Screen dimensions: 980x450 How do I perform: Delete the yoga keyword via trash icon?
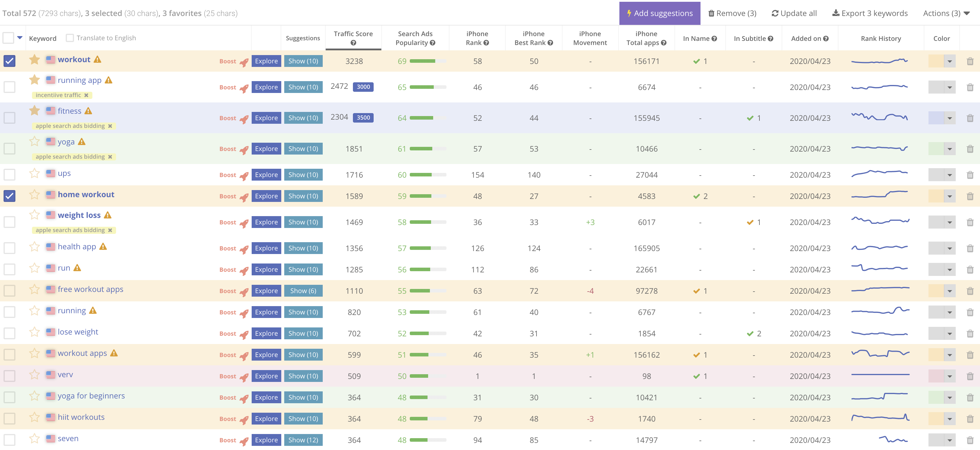[970, 149]
